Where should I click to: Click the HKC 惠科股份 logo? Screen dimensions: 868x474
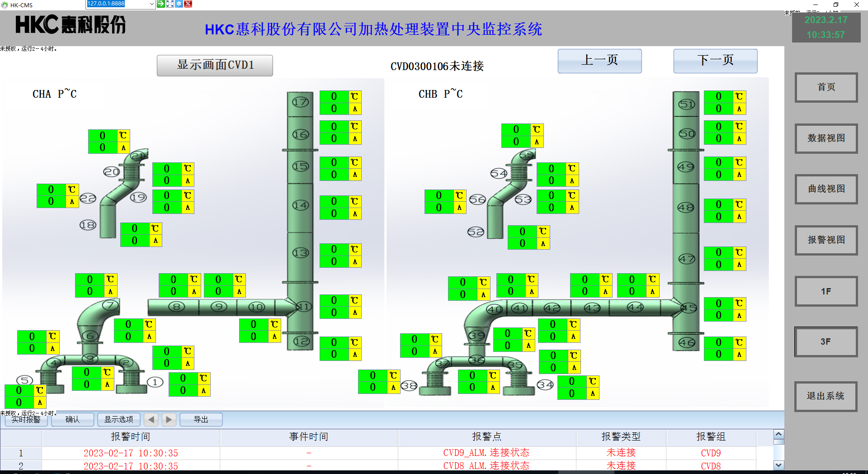pyautogui.click(x=71, y=25)
